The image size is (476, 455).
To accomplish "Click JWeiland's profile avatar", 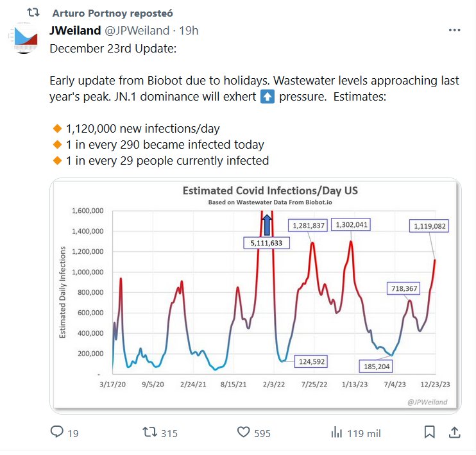I will tap(27, 38).
